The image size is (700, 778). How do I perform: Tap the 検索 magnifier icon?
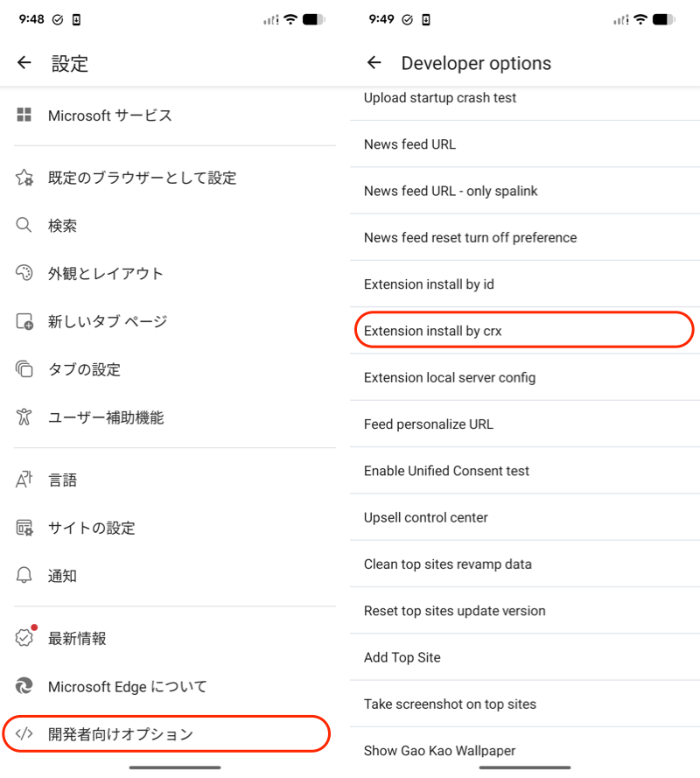pos(24,225)
